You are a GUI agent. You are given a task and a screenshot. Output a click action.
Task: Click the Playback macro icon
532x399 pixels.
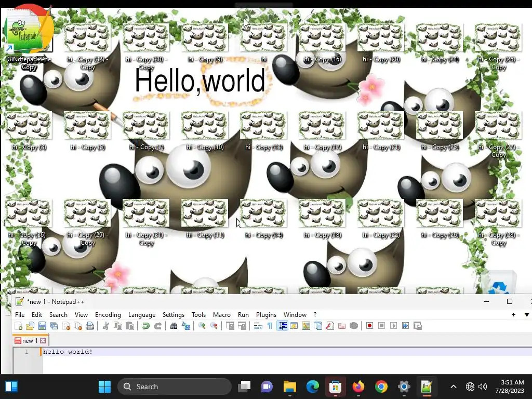394,326
